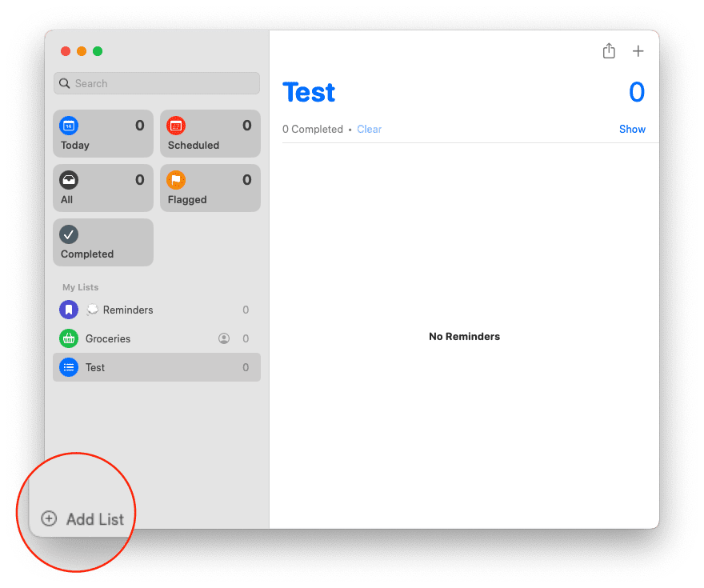
Task: Open the Flagged smart list
Action: [x=210, y=188]
